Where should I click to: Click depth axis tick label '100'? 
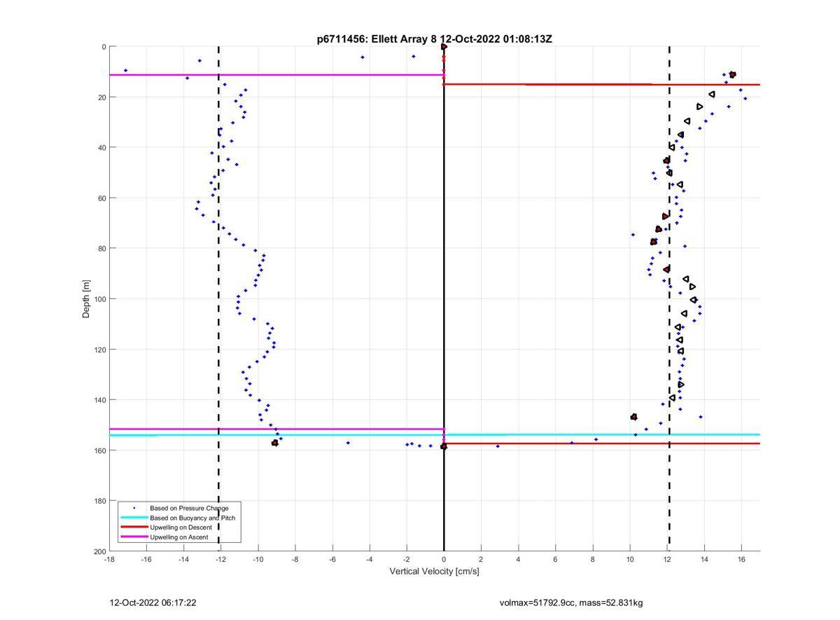click(99, 299)
